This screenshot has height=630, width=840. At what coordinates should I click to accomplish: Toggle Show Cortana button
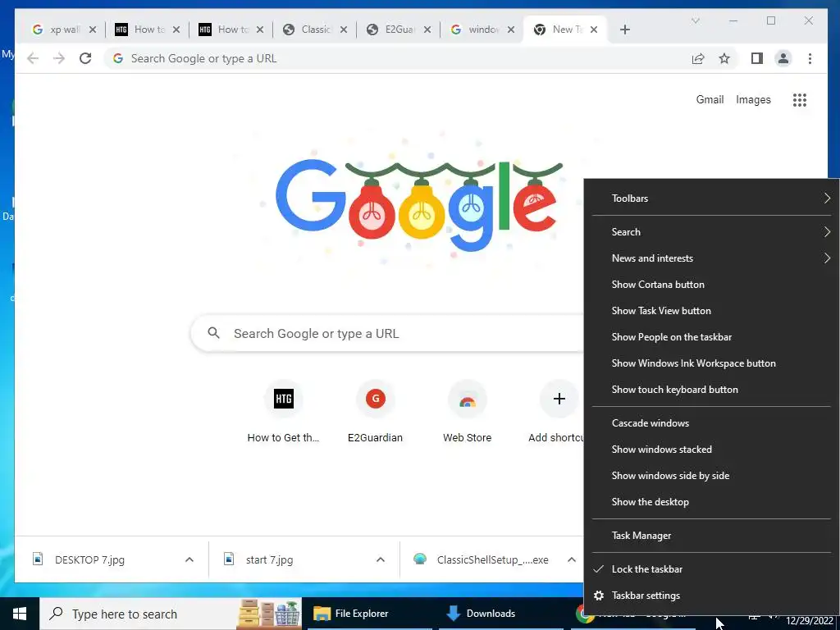tap(711, 285)
